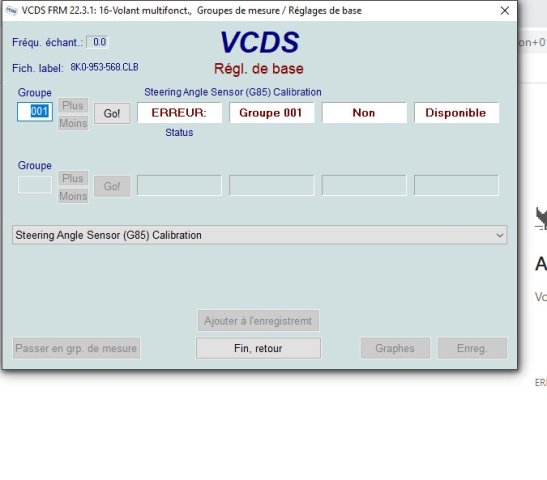
Task: Click the Go! button beside group 001
Action: [112, 113]
